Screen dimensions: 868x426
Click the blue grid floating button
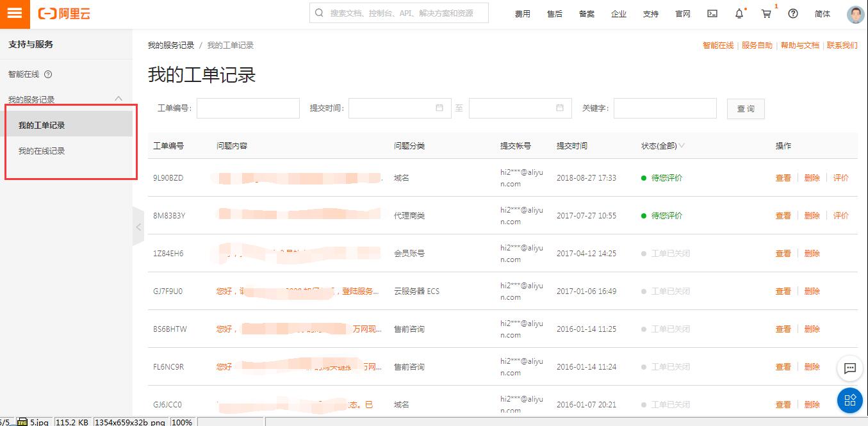pos(850,400)
